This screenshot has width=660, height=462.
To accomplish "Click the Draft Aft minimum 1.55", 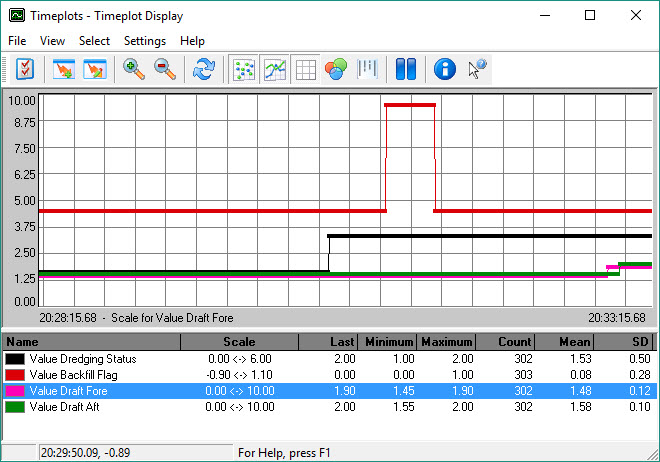I will pos(404,407).
